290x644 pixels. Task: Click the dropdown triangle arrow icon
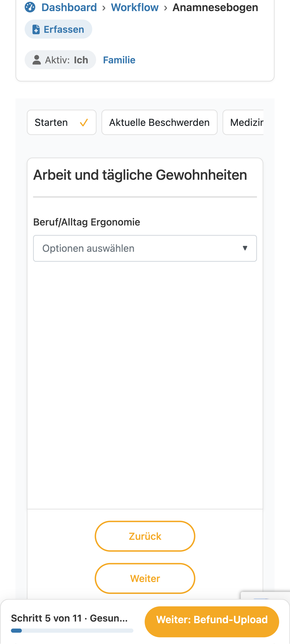[245, 248]
